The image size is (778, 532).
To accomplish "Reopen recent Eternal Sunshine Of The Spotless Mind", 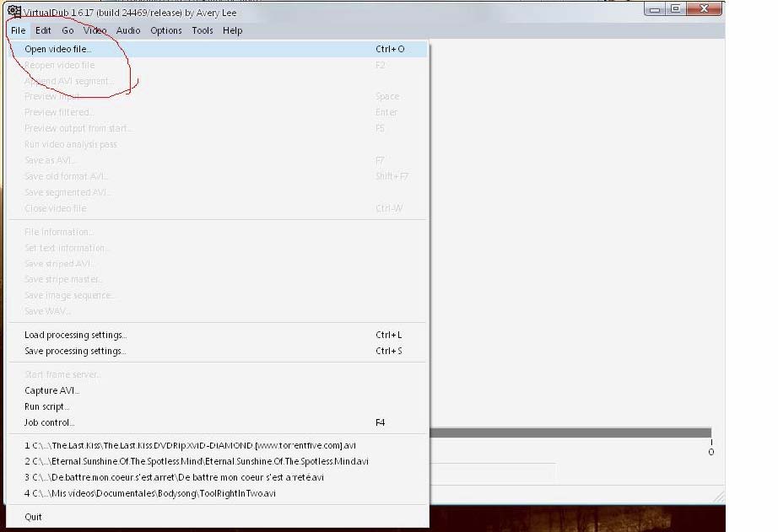I will 196,461.
